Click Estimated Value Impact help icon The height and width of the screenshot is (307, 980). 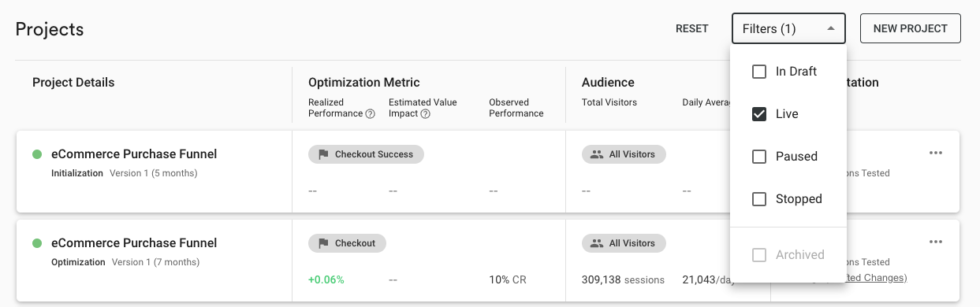click(426, 113)
